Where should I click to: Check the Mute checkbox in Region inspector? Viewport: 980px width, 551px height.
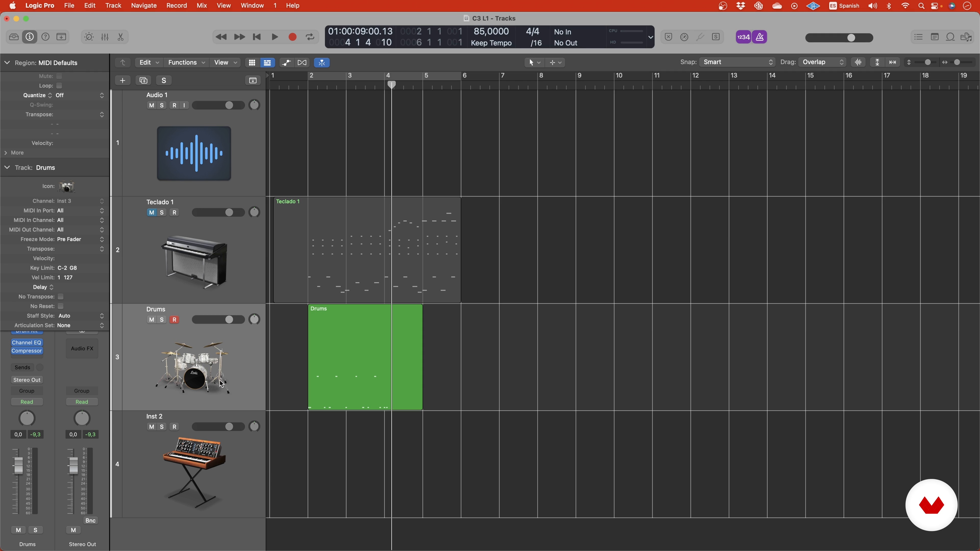(x=59, y=76)
